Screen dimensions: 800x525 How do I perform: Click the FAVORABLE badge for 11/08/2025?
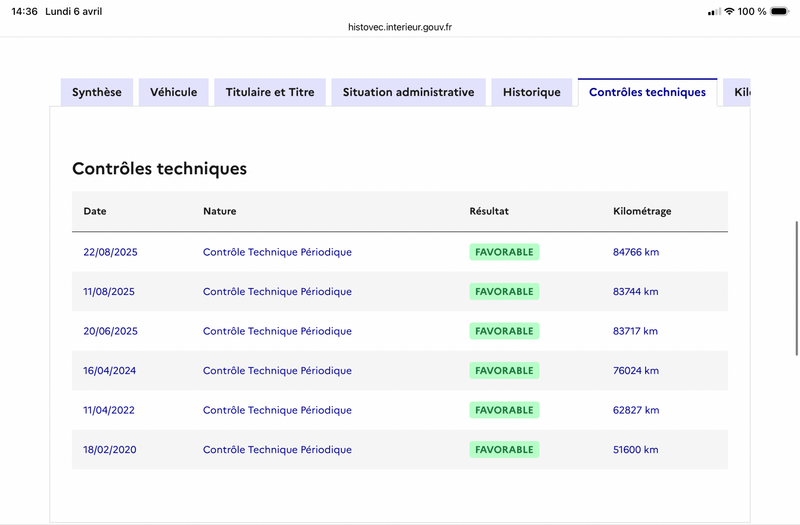(504, 291)
